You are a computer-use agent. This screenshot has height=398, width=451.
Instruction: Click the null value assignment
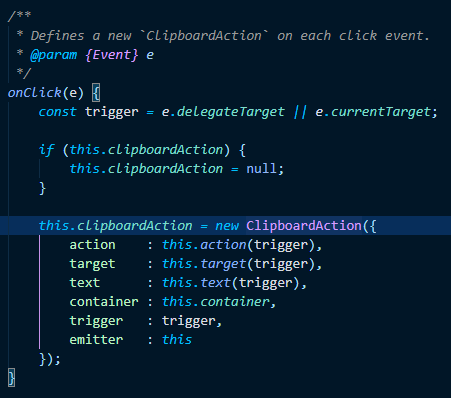(x=261, y=169)
